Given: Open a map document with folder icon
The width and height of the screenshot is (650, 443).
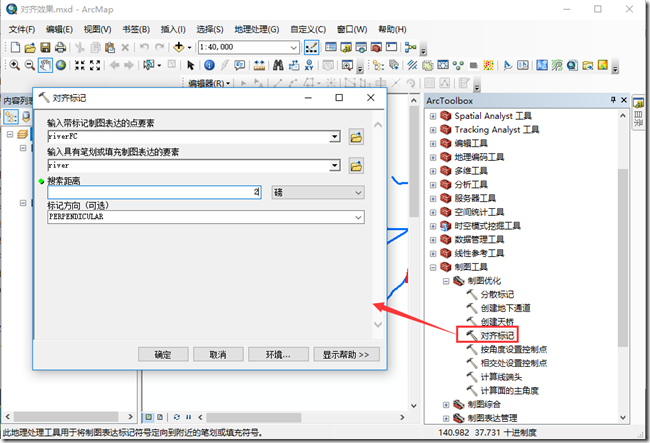Looking at the screenshot, I should (x=30, y=47).
